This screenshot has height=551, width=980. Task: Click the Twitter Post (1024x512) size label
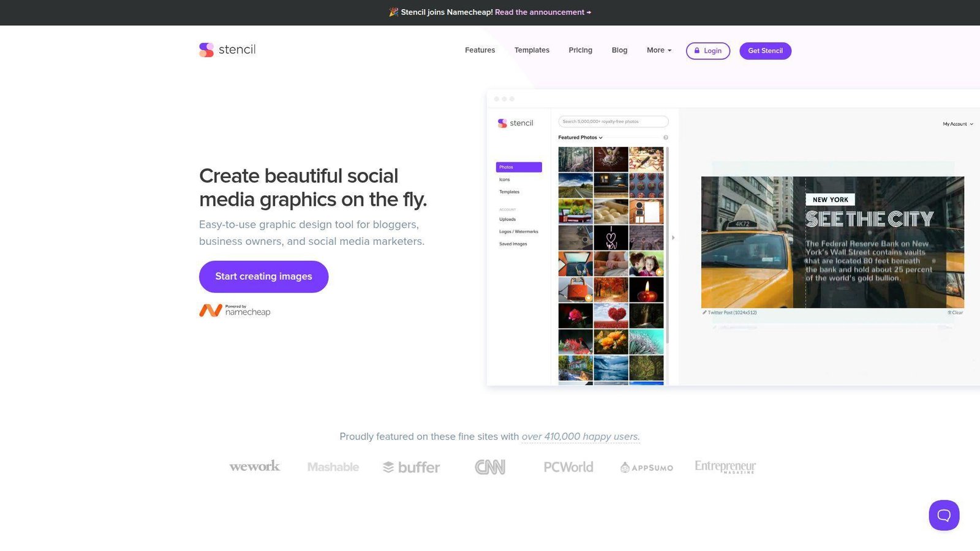729,313
